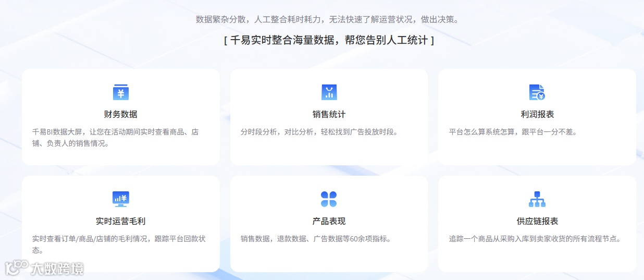The image size is (644, 280).
Task: Click description starting 千易BI数据大屏
Action: click(115, 138)
